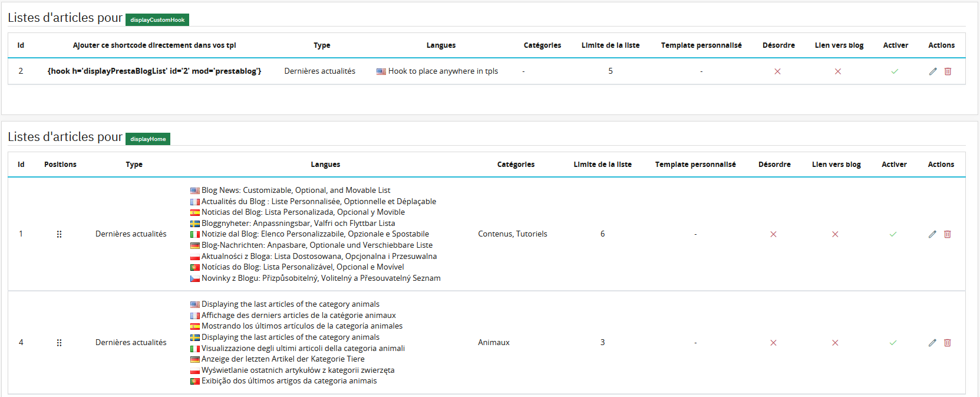Click the 'Dernières actualités' type in row id 1
The height and width of the screenshot is (397, 980).
pos(131,234)
